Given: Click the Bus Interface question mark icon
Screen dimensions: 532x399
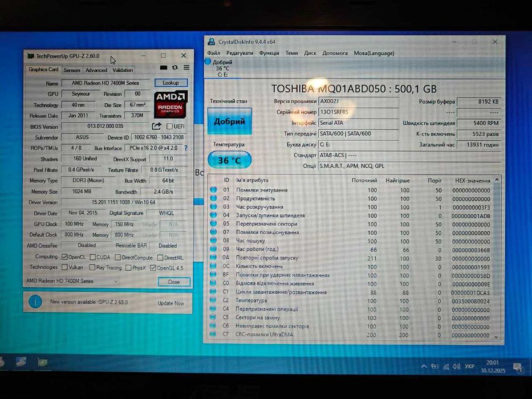Looking at the screenshot, I should point(185,148).
